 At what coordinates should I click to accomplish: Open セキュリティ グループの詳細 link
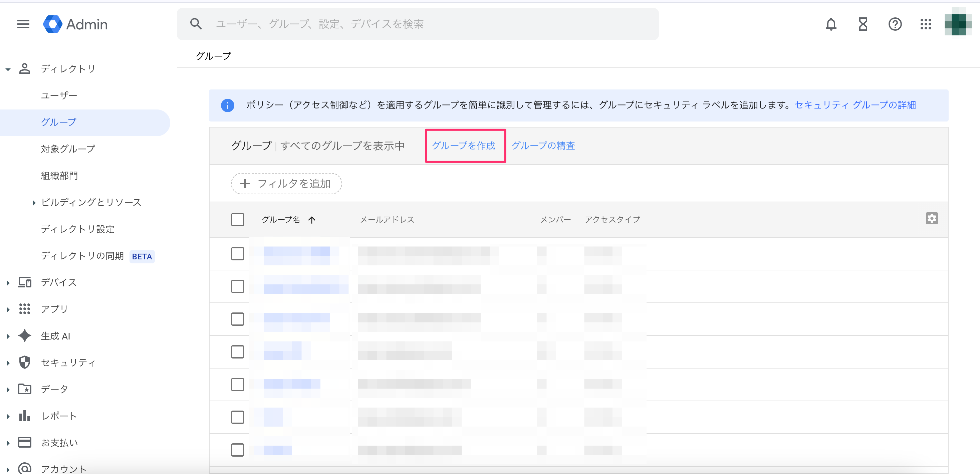click(855, 105)
